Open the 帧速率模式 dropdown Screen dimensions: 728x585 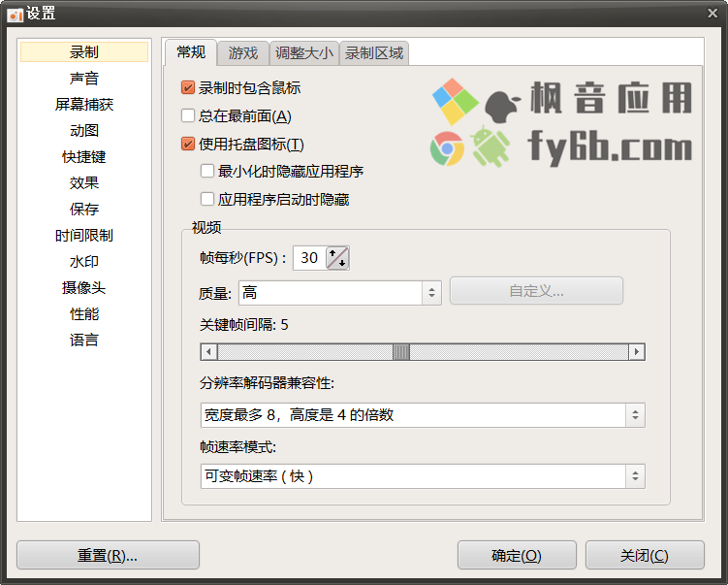pyautogui.click(x=423, y=476)
